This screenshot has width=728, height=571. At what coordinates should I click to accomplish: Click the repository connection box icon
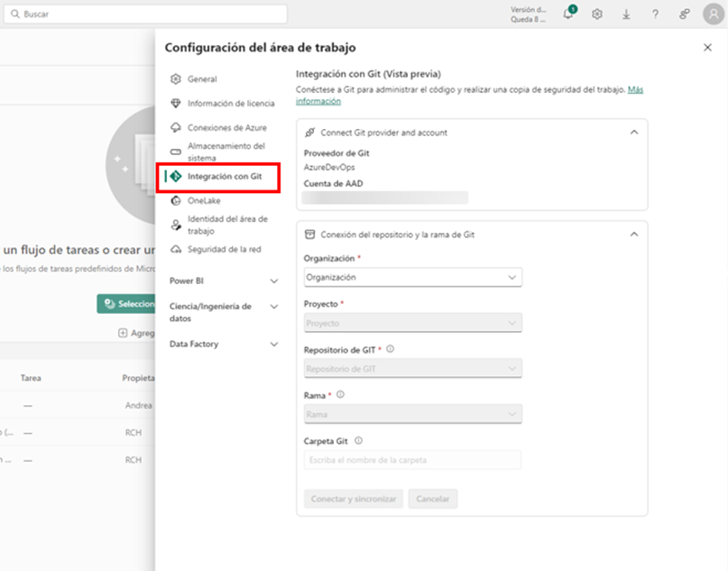[x=309, y=235]
